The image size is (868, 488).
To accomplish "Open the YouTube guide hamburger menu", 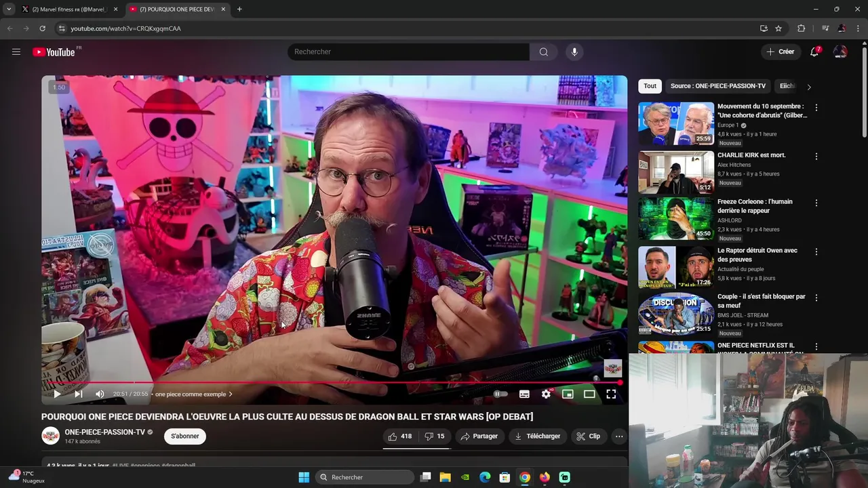I will tap(16, 52).
